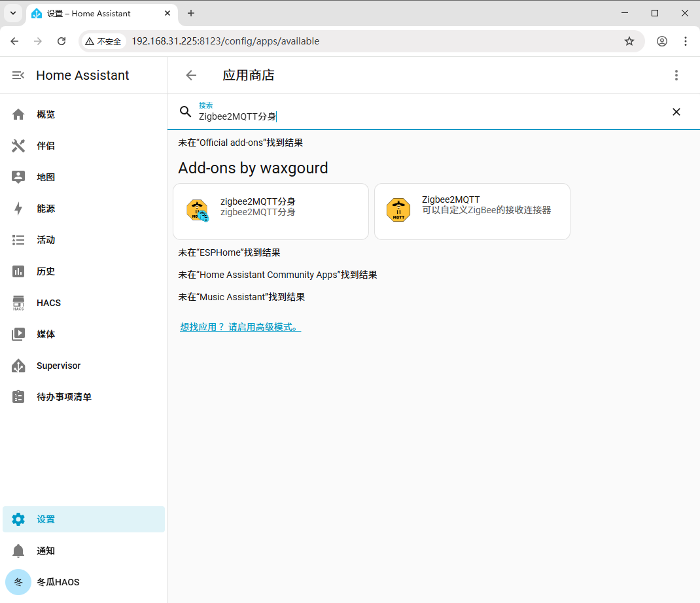This screenshot has height=603, width=700.
Task: Open the 冬瓜HAOS user profile
Action: (84, 582)
